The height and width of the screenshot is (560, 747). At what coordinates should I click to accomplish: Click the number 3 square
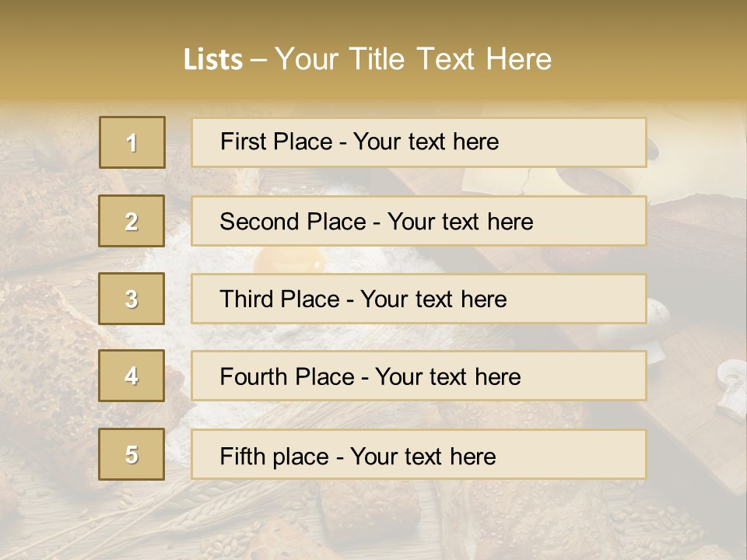tap(132, 299)
